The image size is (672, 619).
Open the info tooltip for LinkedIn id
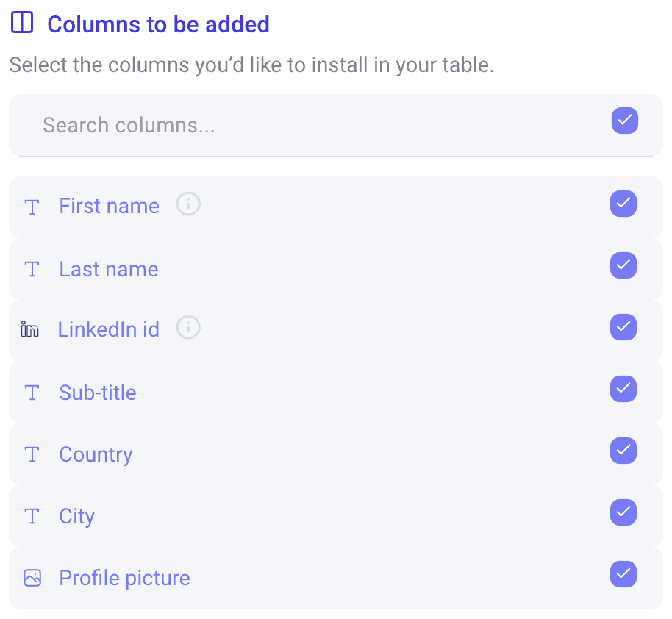[x=188, y=328]
